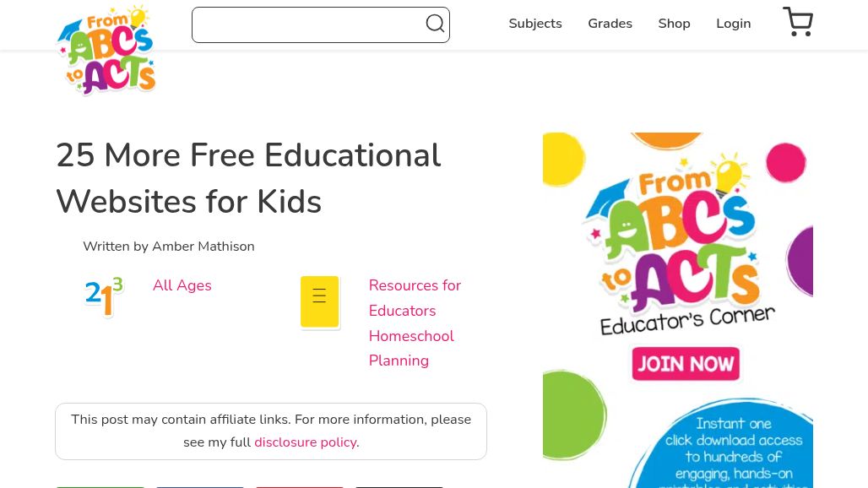Viewport: 868px width, 488px height.
Task: Read the disclosure policy link
Action: (x=305, y=442)
